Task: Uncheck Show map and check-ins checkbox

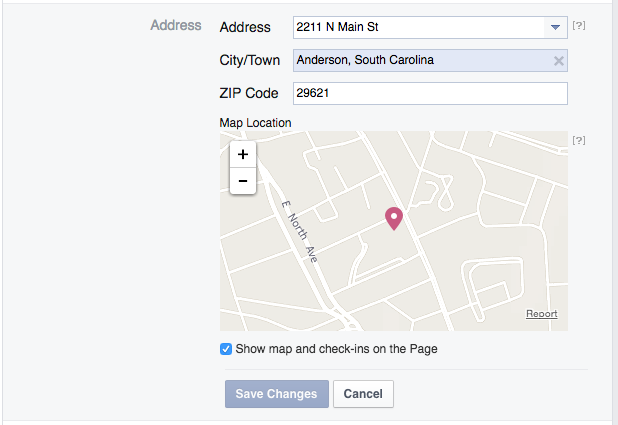Action: point(226,349)
